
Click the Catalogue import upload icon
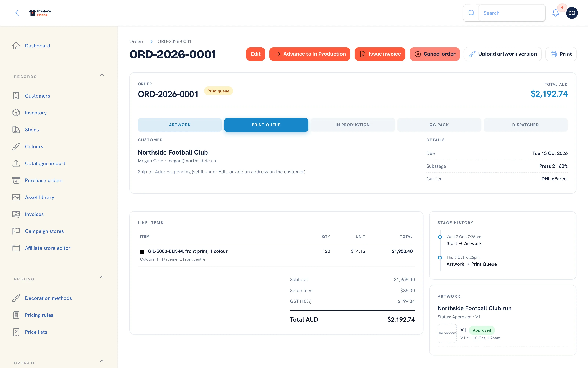click(16, 163)
